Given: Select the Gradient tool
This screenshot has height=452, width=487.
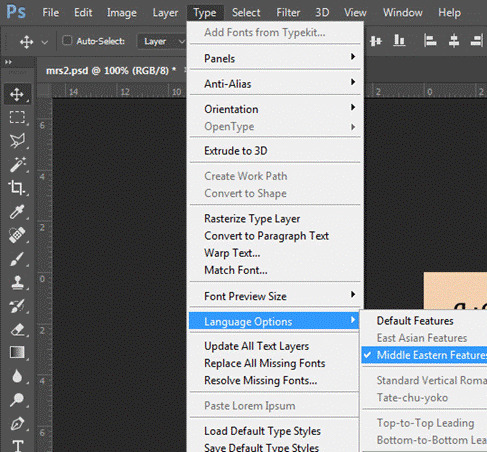Looking at the screenshot, I should 17,352.
